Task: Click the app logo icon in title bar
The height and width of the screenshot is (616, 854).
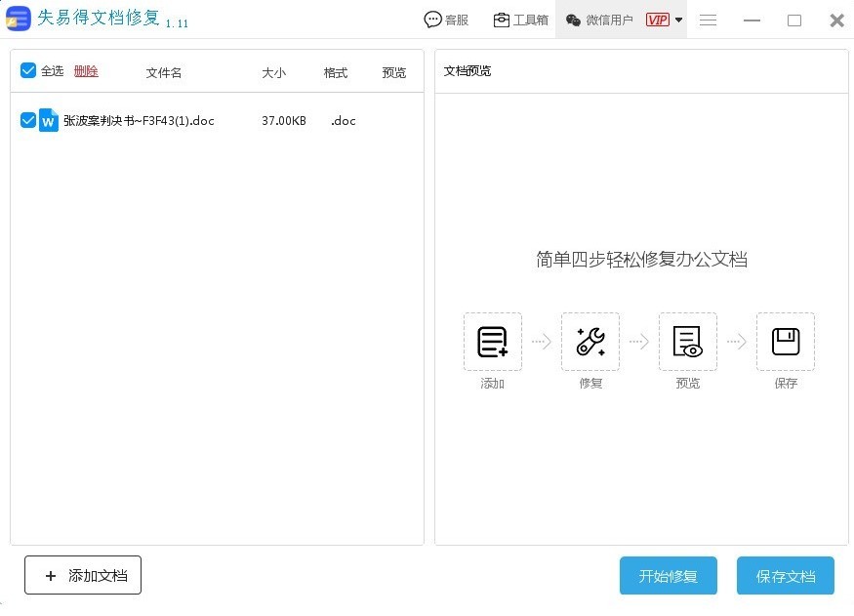Action: click(x=18, y=18)
